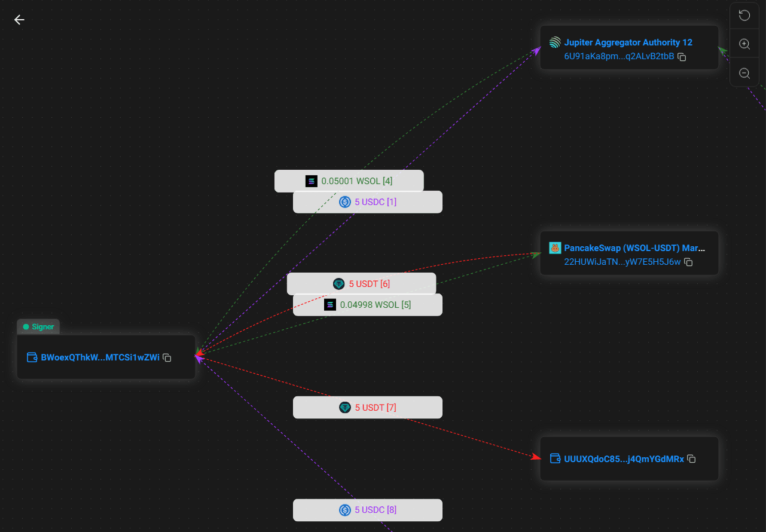Click the WSOL icon in the 0.05001 WSOL label

pos(312,181)
